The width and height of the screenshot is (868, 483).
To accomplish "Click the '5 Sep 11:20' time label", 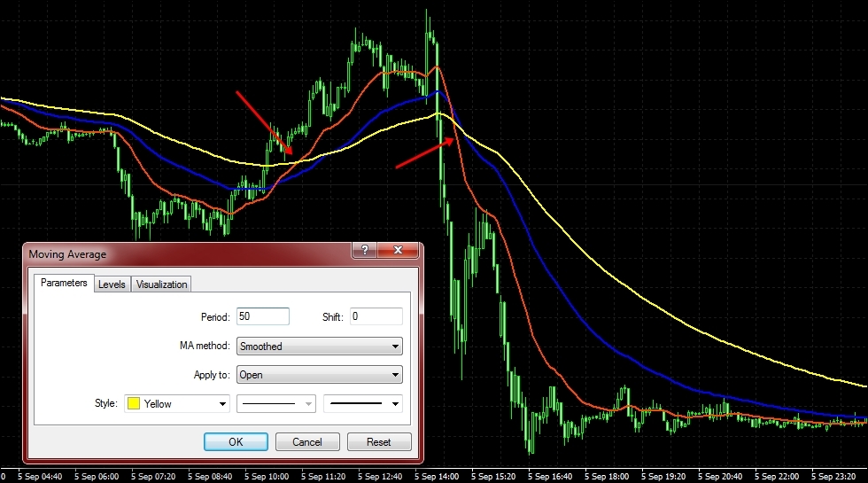I will (323, 477).
